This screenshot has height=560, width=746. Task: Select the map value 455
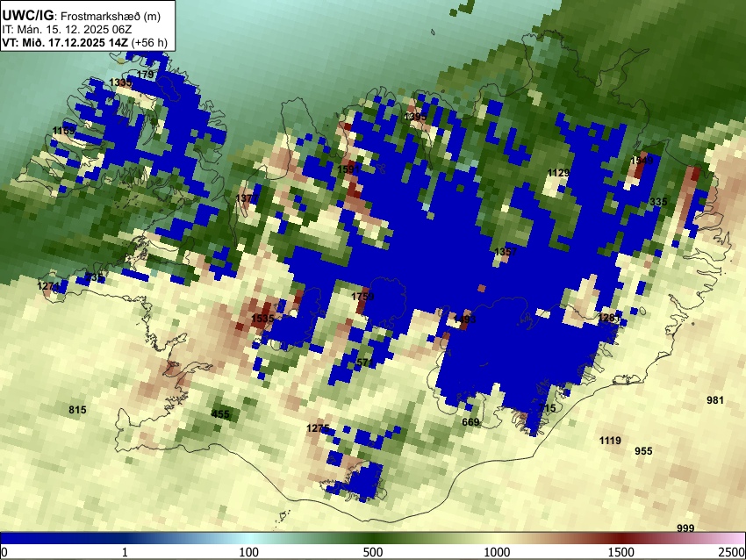click(220, 414)
